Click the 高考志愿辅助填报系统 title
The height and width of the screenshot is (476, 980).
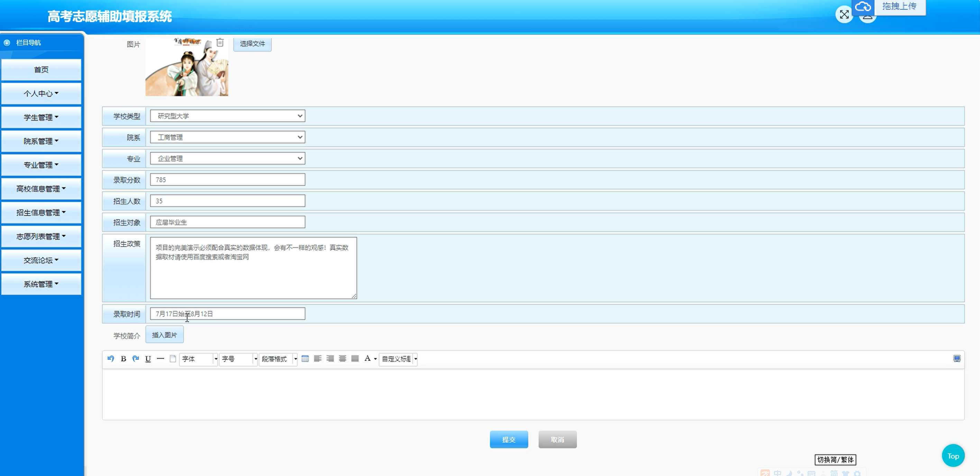(110, 16)
